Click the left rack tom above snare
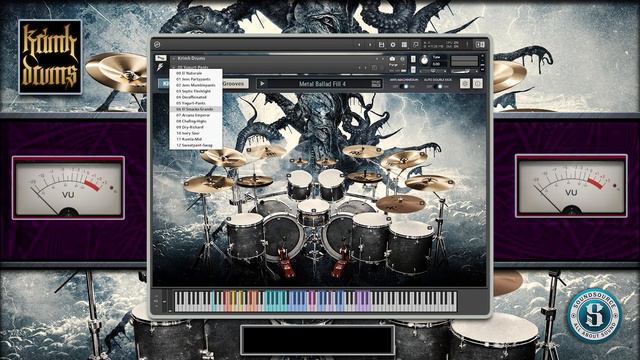This screenshot has width=640, height=360. 300,184
